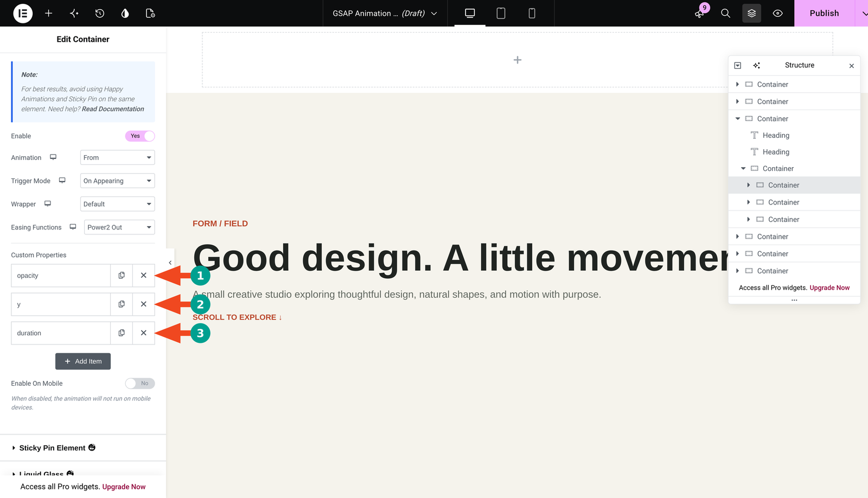Open page settings document icon
The image size is (868, 498).
point(150,13)
